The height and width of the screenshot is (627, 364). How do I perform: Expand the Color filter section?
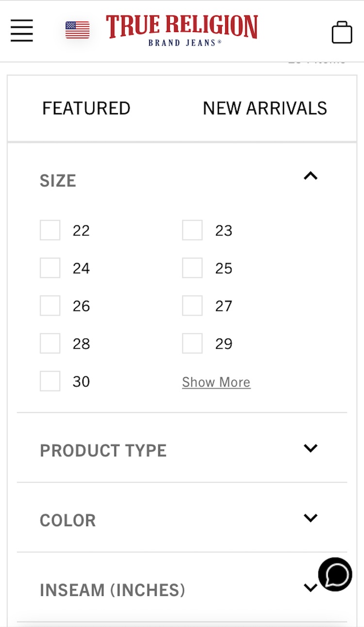click(x=310, y=518)
